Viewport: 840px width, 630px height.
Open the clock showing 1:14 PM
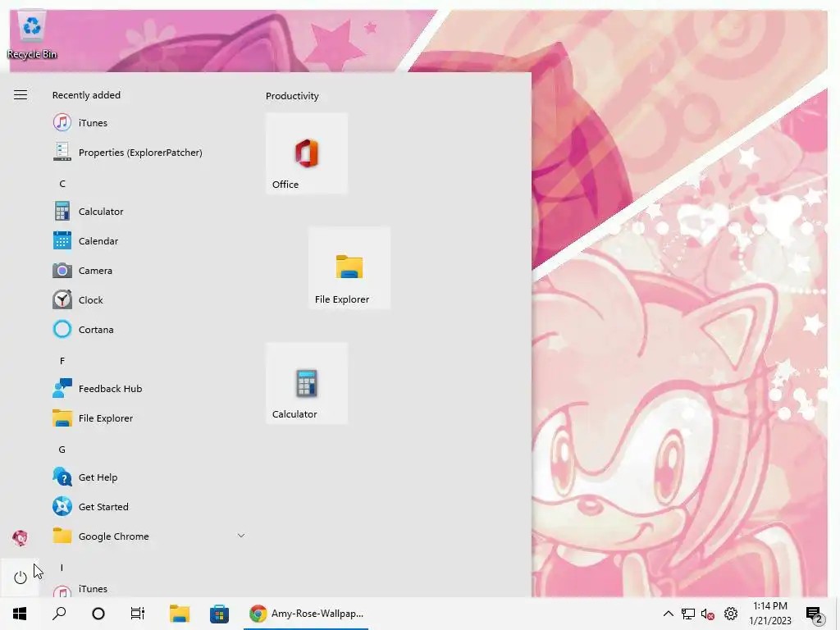pos(769,614)
